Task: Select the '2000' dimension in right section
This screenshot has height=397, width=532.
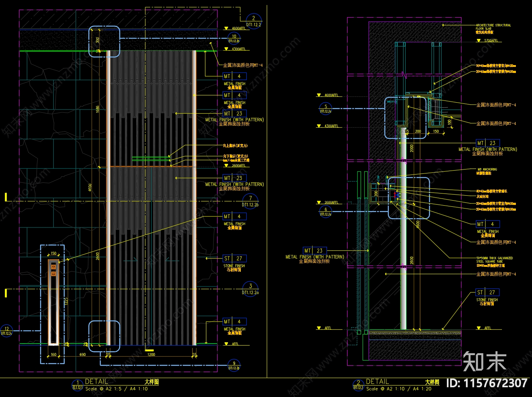Action: [411, 148]
